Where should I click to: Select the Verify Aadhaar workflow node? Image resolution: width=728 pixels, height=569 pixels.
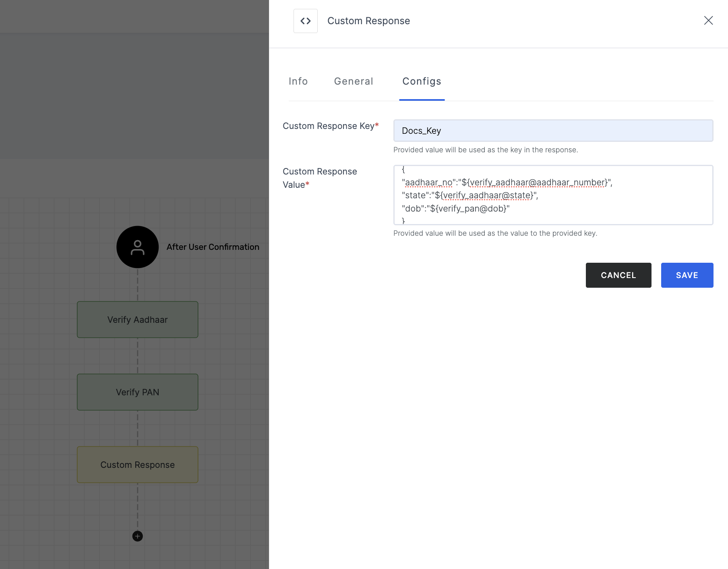(x=138, y=320)
